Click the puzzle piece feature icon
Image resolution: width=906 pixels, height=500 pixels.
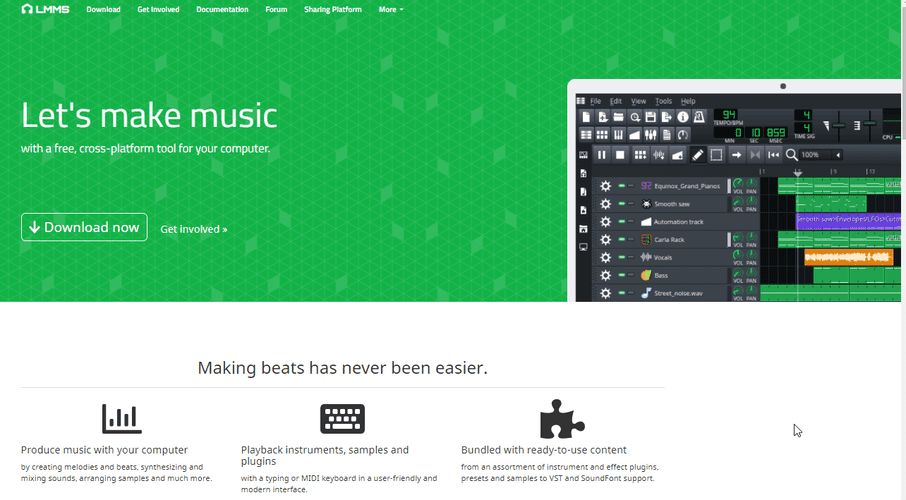[x=562, y=418]
